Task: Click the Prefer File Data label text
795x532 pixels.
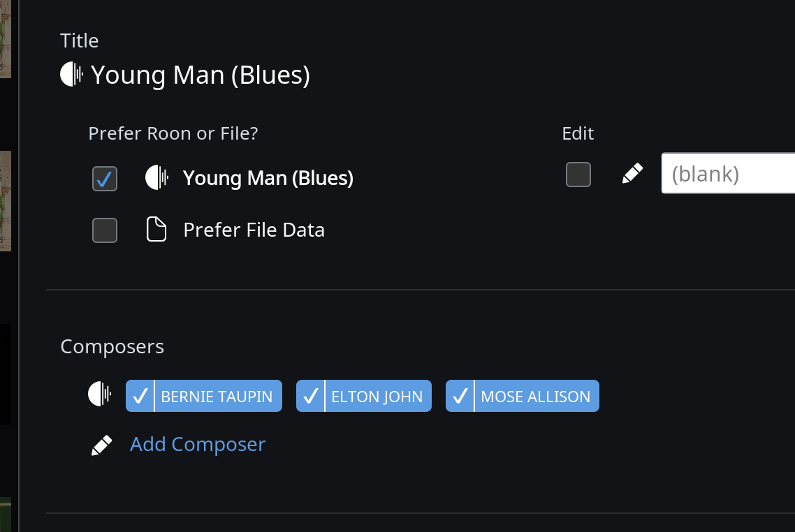Action: 254,230
